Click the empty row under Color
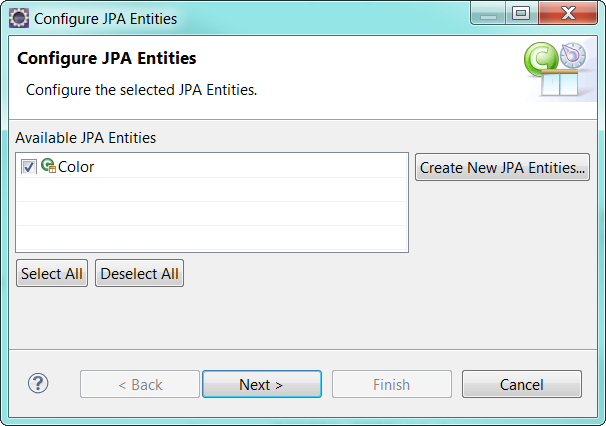The height and width of the screenshot is (426, 606). 212,191
